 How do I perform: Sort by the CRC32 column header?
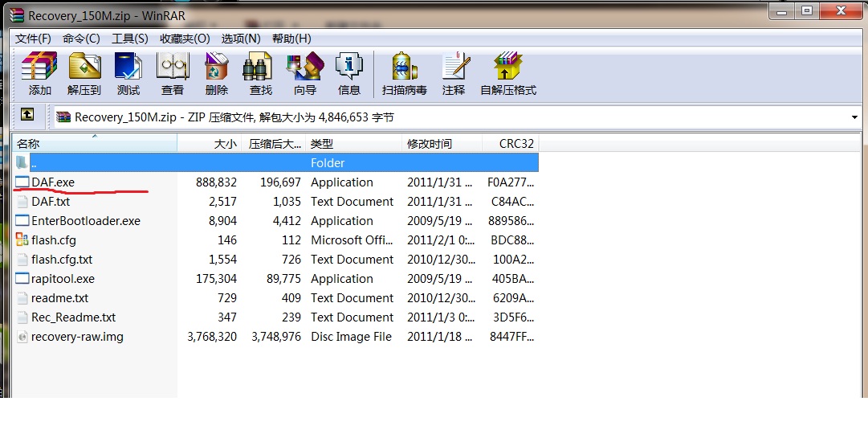coord(511,144)
